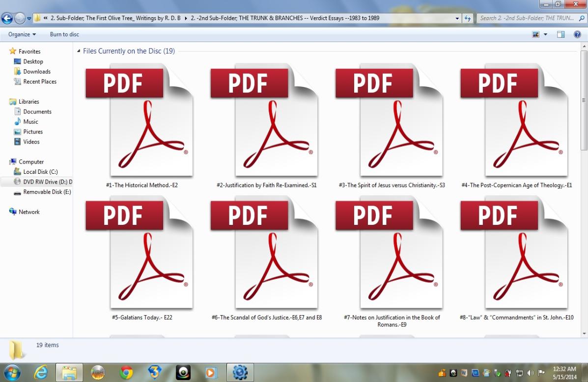
Task: Open the recent pages dropdown arrow
Action: tap(29, 18)
